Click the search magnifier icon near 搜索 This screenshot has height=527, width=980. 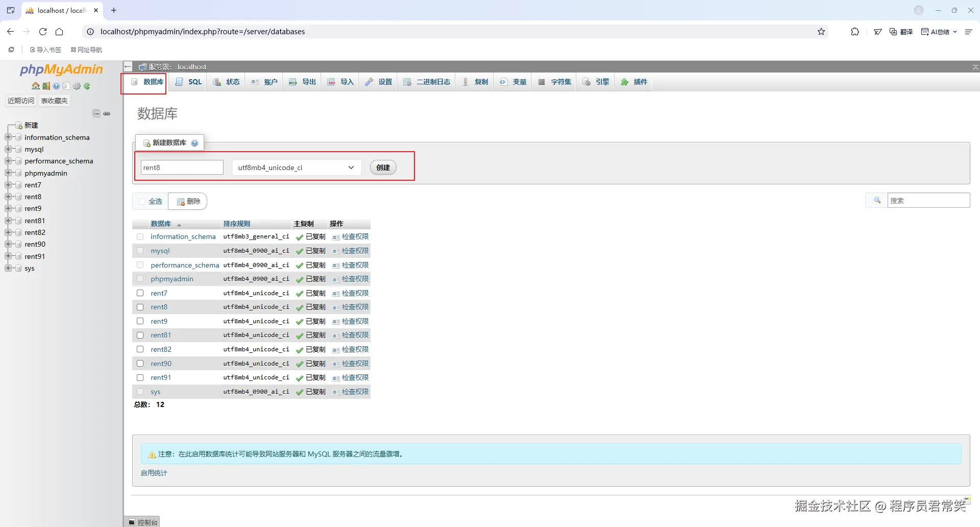tap(877, 200)
